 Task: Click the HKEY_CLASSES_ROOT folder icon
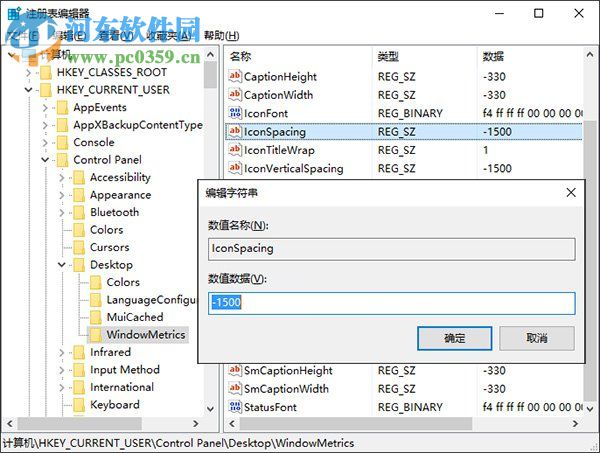[46, 72]
